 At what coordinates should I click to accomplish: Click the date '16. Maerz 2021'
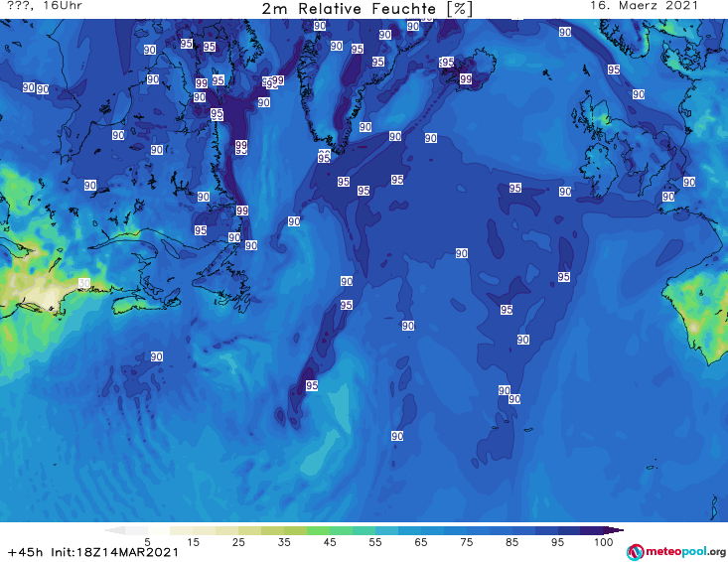[644, 6]
